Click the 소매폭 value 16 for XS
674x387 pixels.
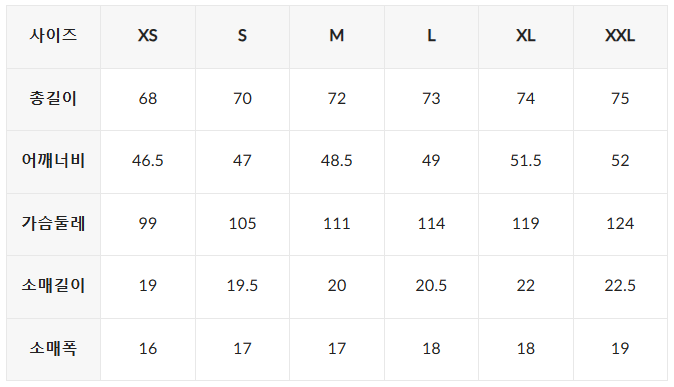point(148,349)
